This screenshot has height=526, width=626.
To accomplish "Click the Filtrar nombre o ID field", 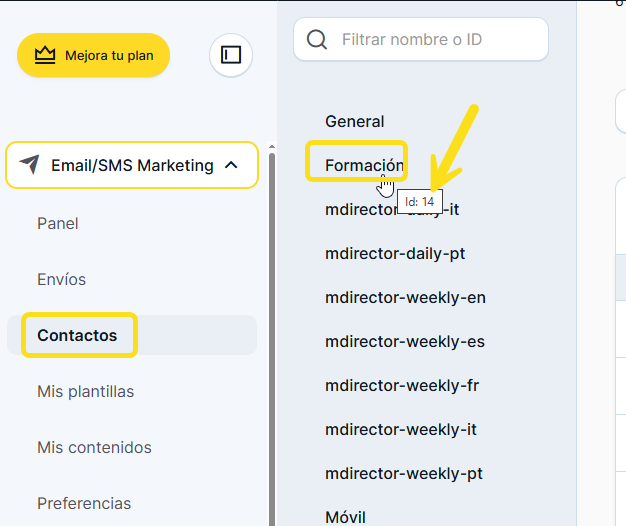I will click(435, 40).
